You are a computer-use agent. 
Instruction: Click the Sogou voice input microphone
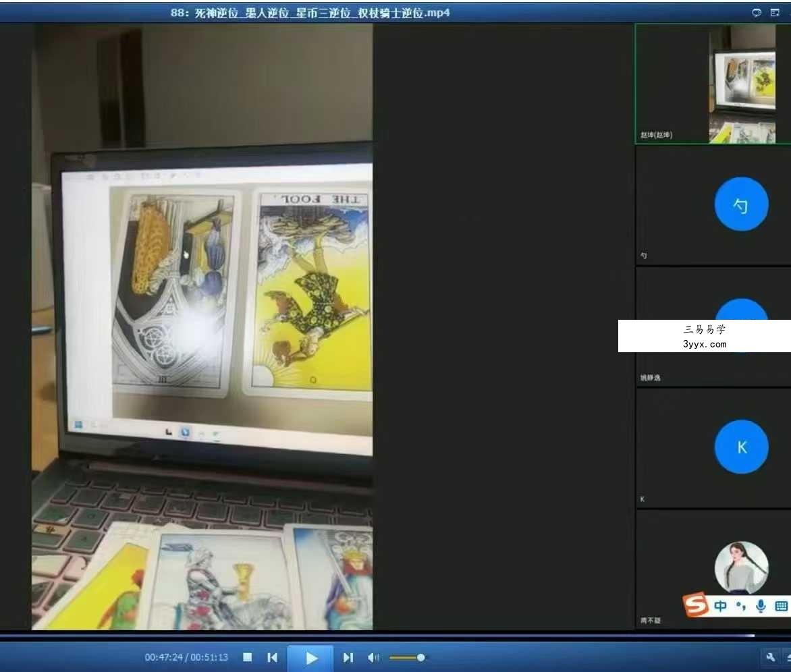coord(761,606)
